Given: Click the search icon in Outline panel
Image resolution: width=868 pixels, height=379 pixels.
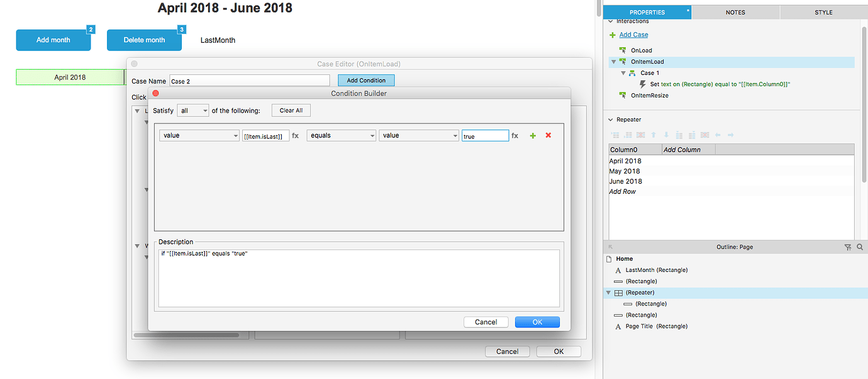Looking at the screenshot, I should [x=860, y=247].
